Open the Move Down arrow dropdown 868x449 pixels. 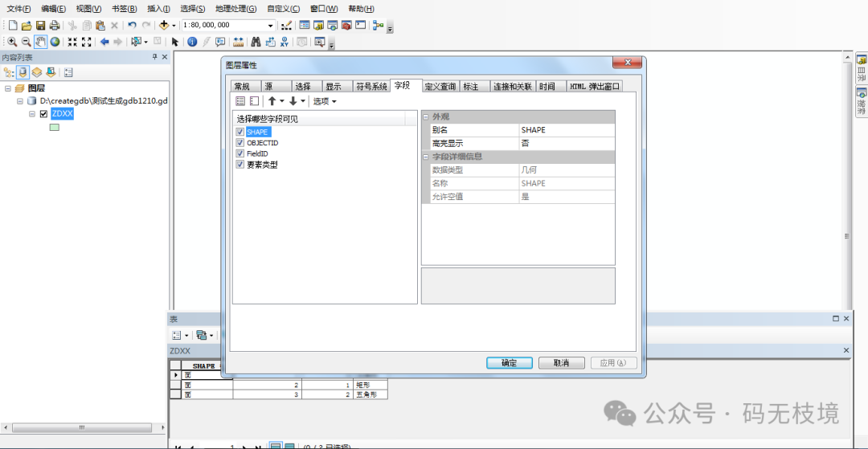tap(303, 101)
